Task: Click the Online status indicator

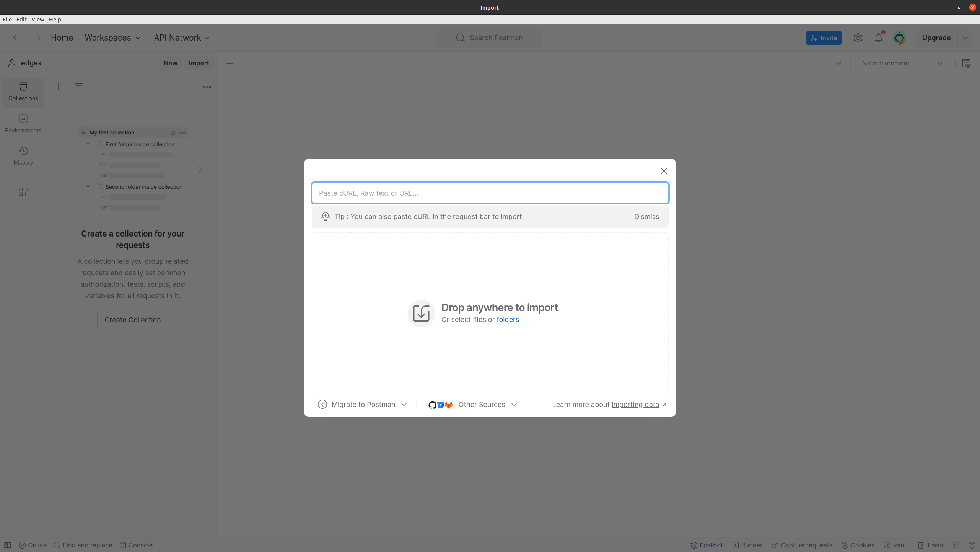Action: coord(33,545)
